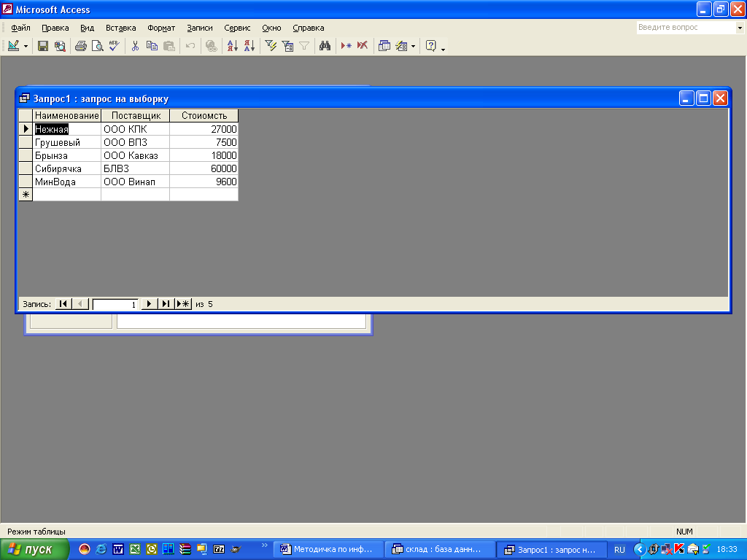
Task: Click the Сибирячка cell
Action: point(66,168)
